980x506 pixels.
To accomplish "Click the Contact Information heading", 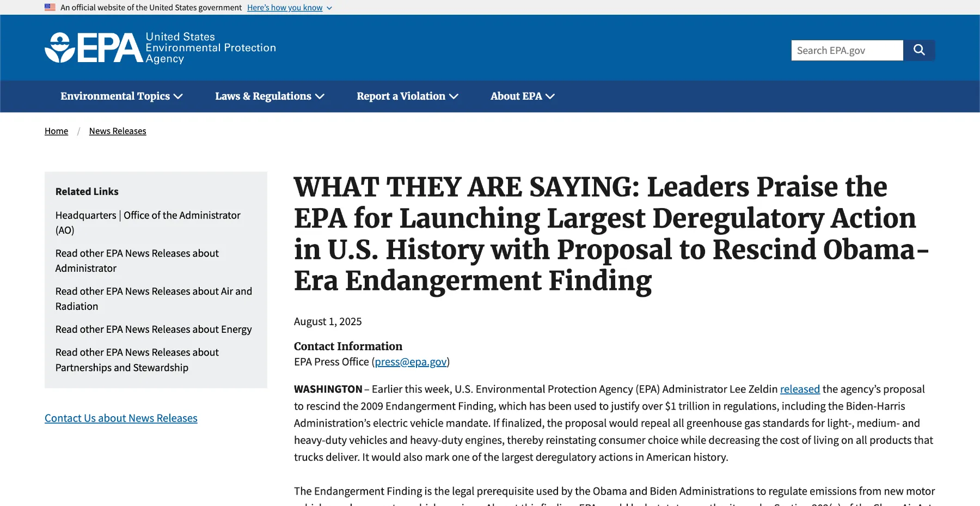I will click(348, 346).
